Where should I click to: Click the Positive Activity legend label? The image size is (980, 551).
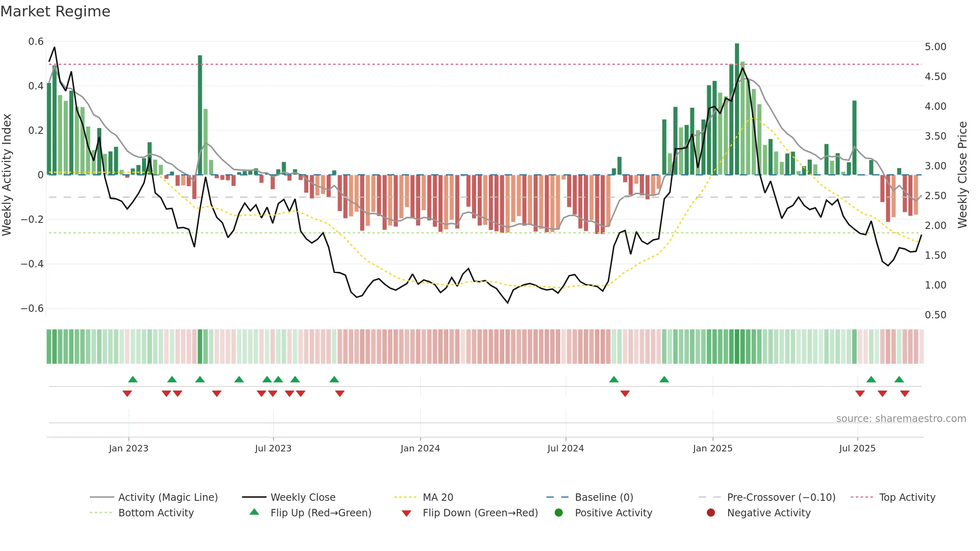[614, 513]
